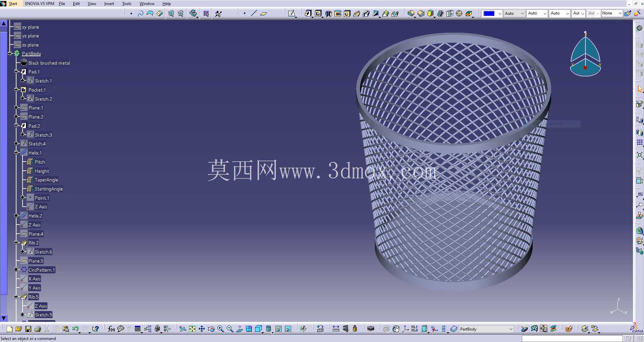Open the Help menu

[167, 4]
